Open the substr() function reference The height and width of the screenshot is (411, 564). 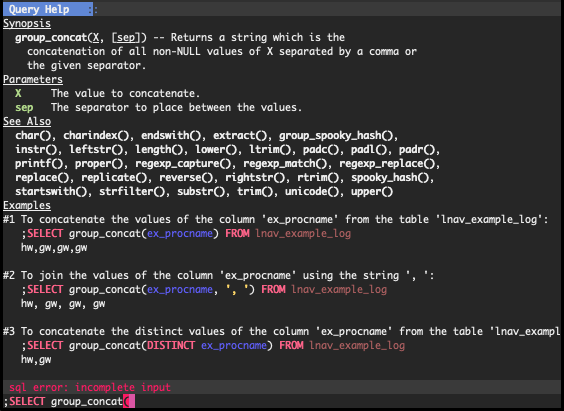click(201, 192)
